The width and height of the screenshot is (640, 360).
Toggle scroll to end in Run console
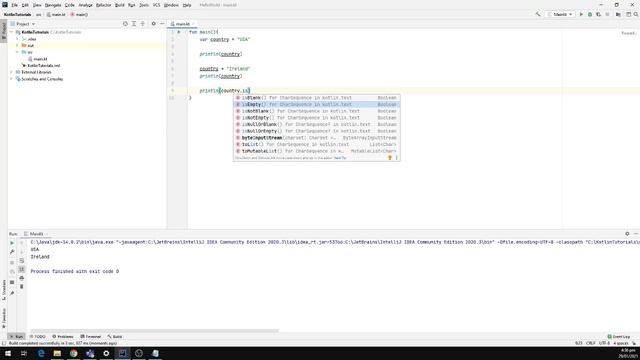[x=22, y=269]
